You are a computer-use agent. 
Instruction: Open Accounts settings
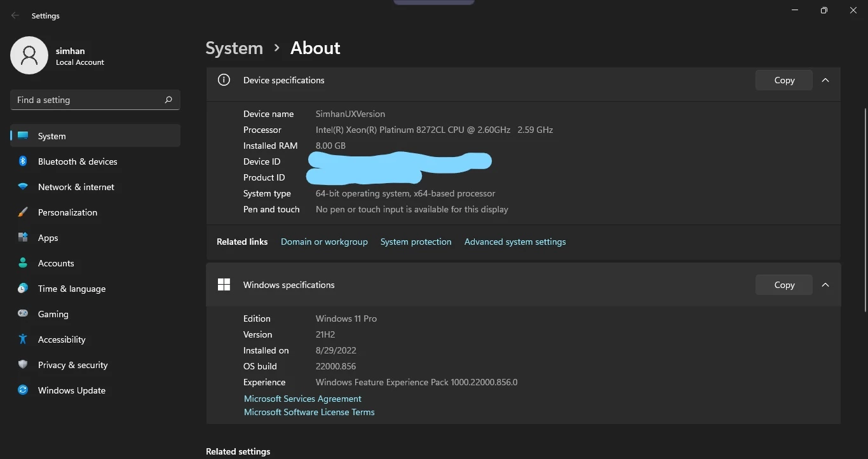95,263
